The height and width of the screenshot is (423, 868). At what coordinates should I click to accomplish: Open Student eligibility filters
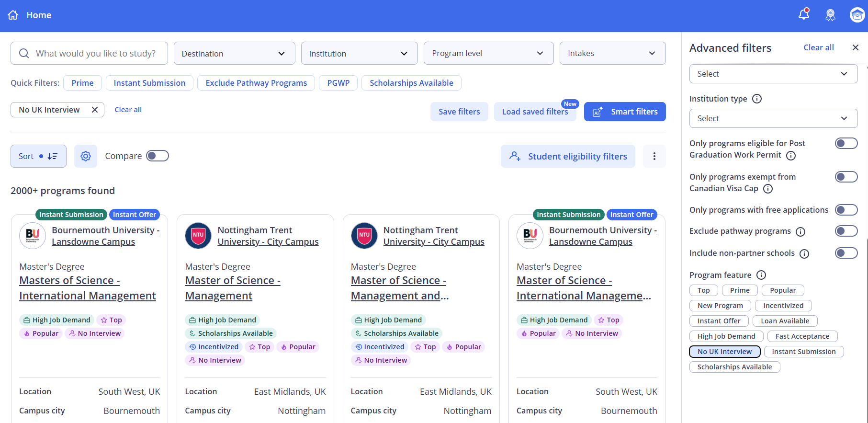click(x=568, y=156)
